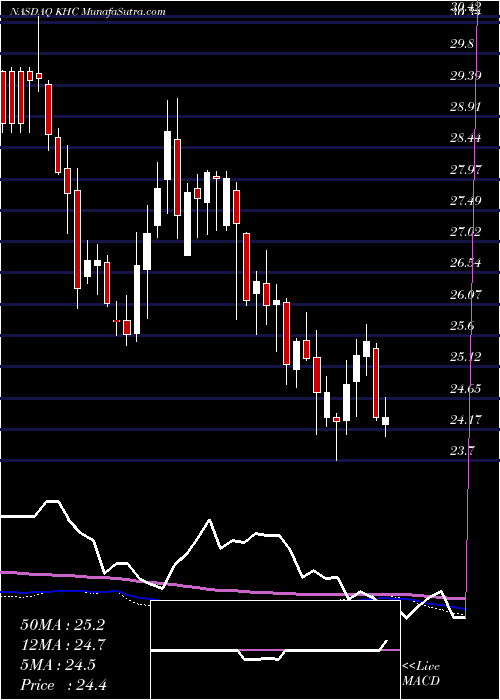Click inside the MACD inset chart box
The width and height of the screenshot is (500, 700).
point(275,650)
